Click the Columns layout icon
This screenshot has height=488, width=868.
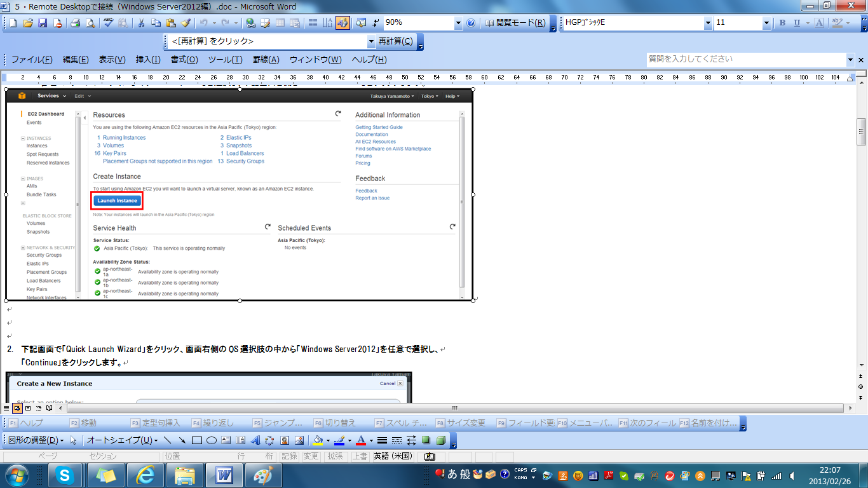[x=313, y=23]
